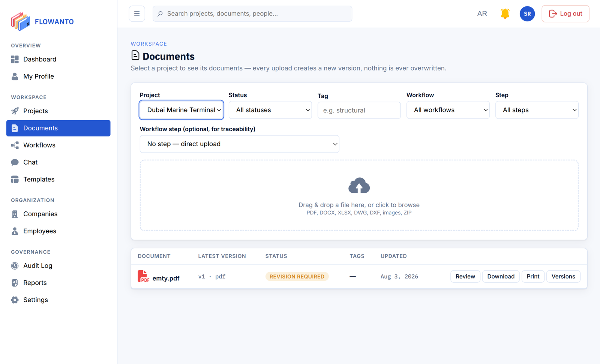Image resolution: width=600 pixels, height=364 pixels.
Task: Open Dashboard via its grid icon
Action: click(15, 59)
